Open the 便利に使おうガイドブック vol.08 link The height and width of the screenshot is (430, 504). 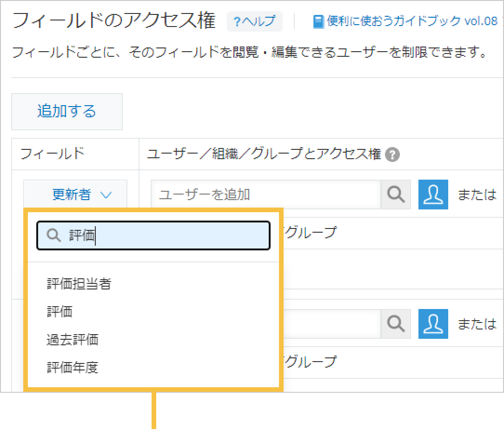tap(409, 20)
